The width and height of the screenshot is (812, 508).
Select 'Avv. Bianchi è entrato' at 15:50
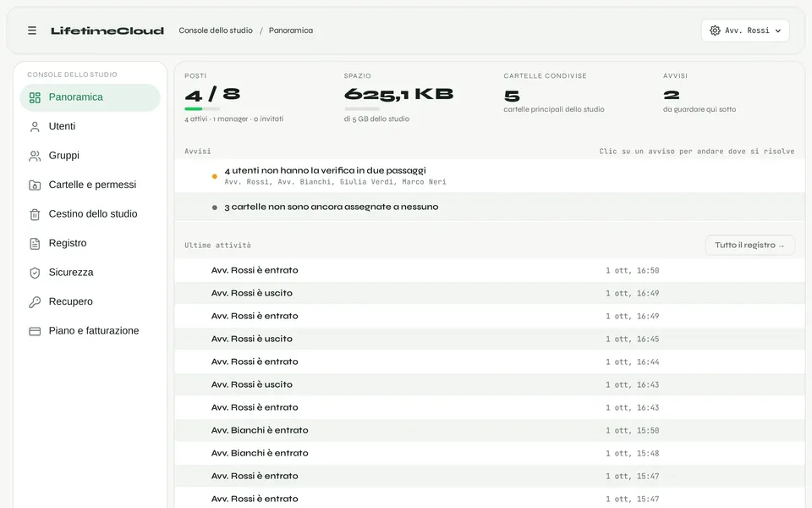coord(490,430)
